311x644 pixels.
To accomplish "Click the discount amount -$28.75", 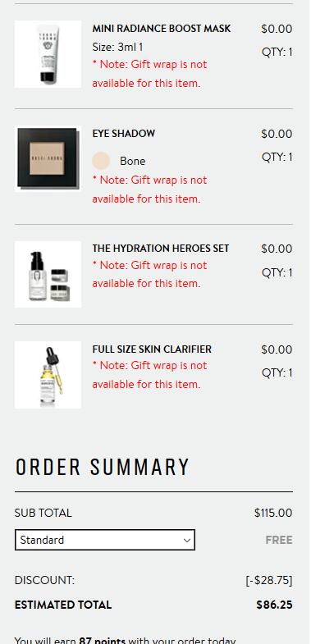I will (269, 580).
